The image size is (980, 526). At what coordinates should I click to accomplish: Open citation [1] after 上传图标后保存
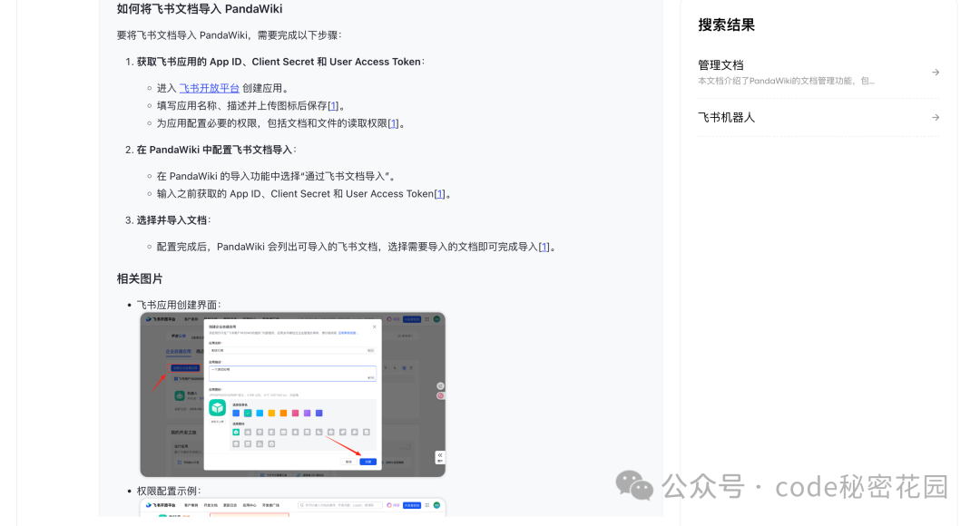pyautogui.click(x=333, y=105)
